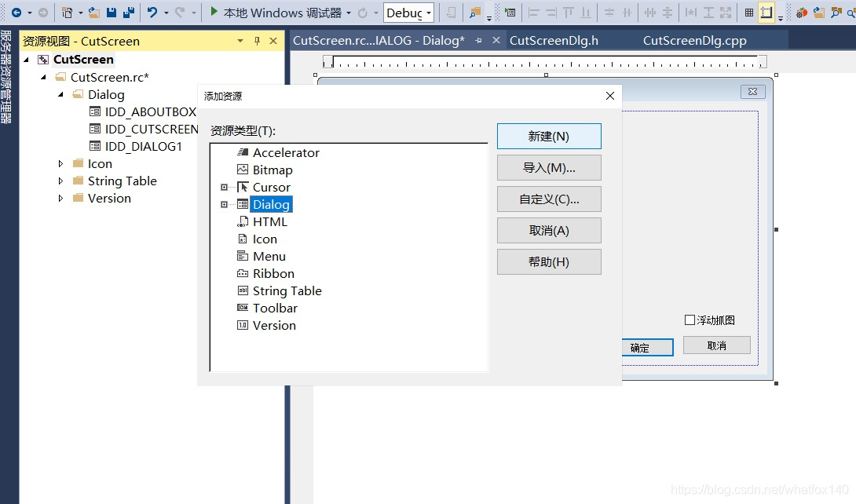The height and width of the screenshot is (504, 856).
Task: Expand the Icon folder in Resource View
Action: coord(60,163)
